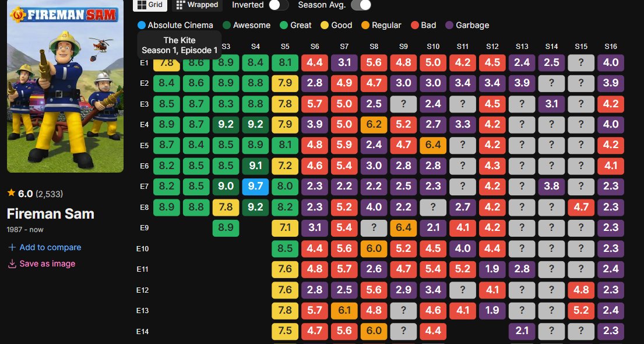644x344 pixels.
Task: Toggle the Season Avg. switch
Action: 361,5
